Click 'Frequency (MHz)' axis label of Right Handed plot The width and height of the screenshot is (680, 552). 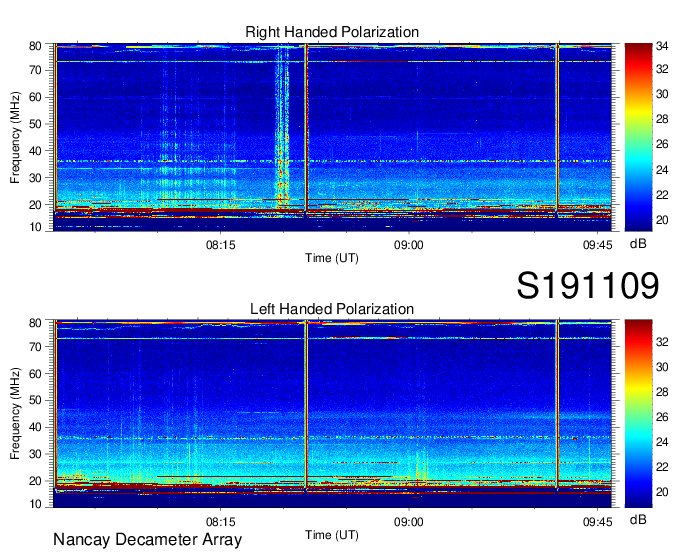pyautogui.click(x=15, y=137)
